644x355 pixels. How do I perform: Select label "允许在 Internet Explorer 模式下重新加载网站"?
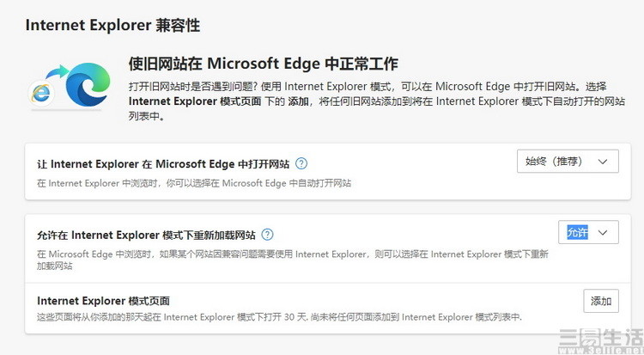point(146,234)
